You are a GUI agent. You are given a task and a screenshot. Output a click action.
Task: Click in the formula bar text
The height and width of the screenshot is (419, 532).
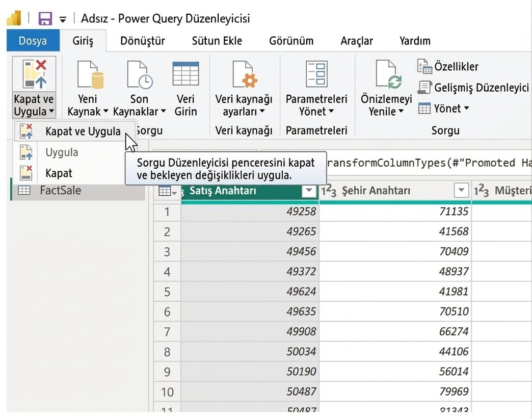(x=429, y=163)
